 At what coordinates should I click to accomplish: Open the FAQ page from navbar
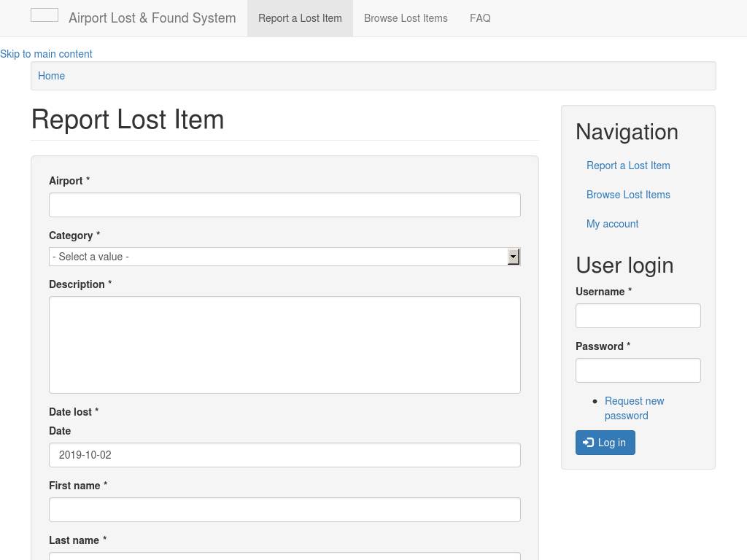point(480,18)
